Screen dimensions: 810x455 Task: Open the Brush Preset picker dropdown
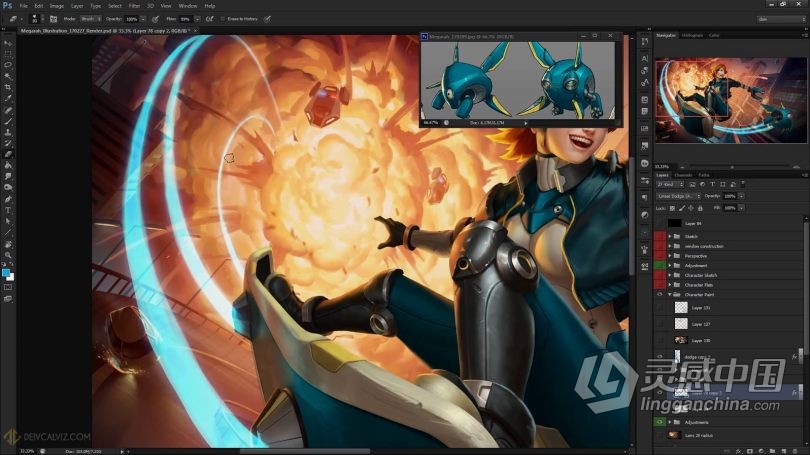click(x=42, y=19)
